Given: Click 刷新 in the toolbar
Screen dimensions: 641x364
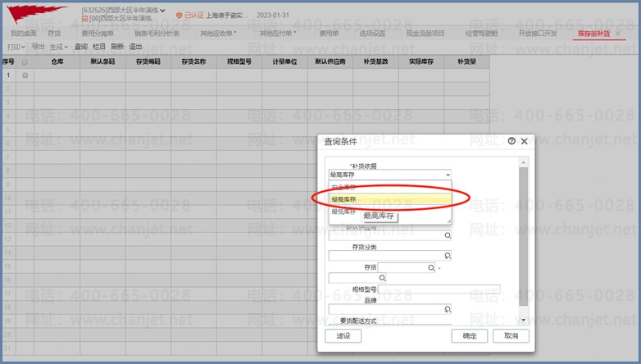Looking at the screenshot, I should [117, 47].
